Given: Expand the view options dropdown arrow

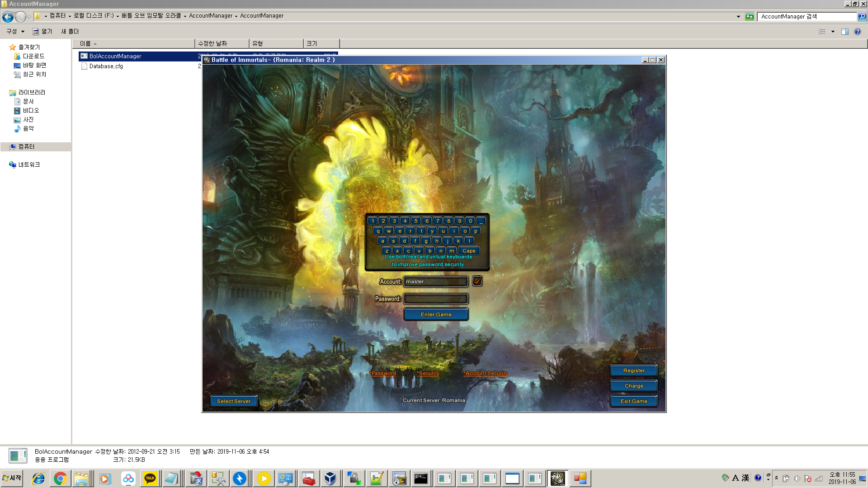Looking at the screenshot, I should (833, 32).
